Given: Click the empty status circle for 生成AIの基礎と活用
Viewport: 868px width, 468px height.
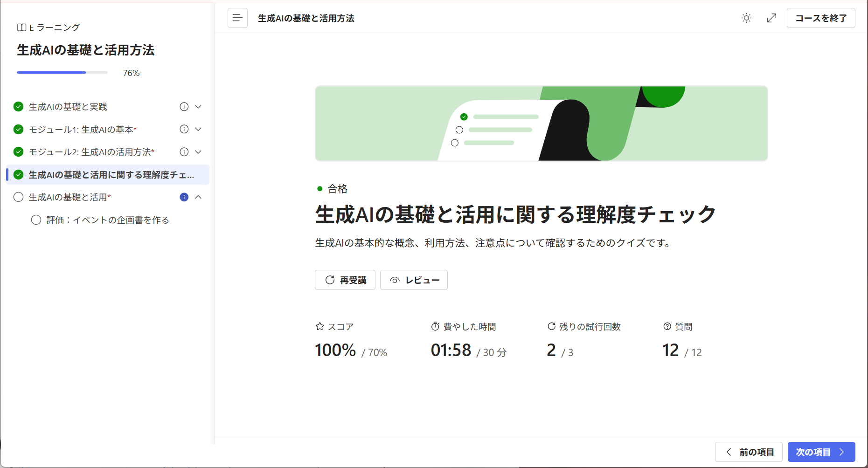Looking at the screenshot, I should (x=19, y=197).
